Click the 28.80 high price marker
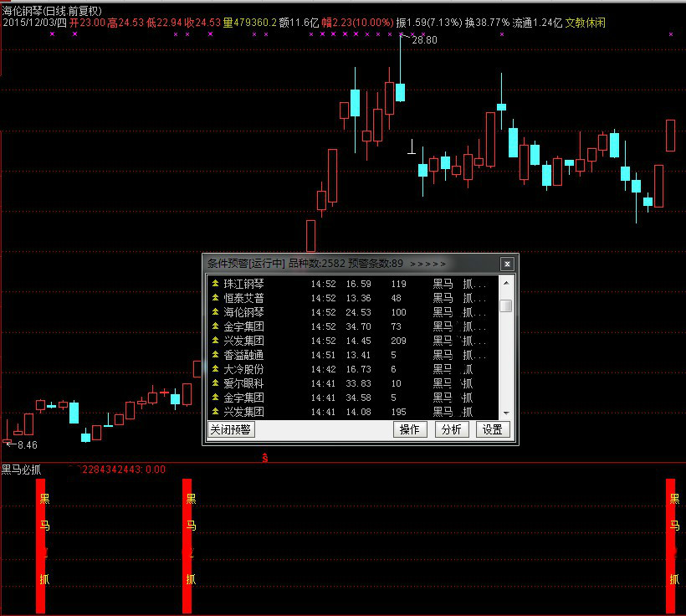Image resolution: width=686 pixels, height=616 pixels. [x=423, y=39]
